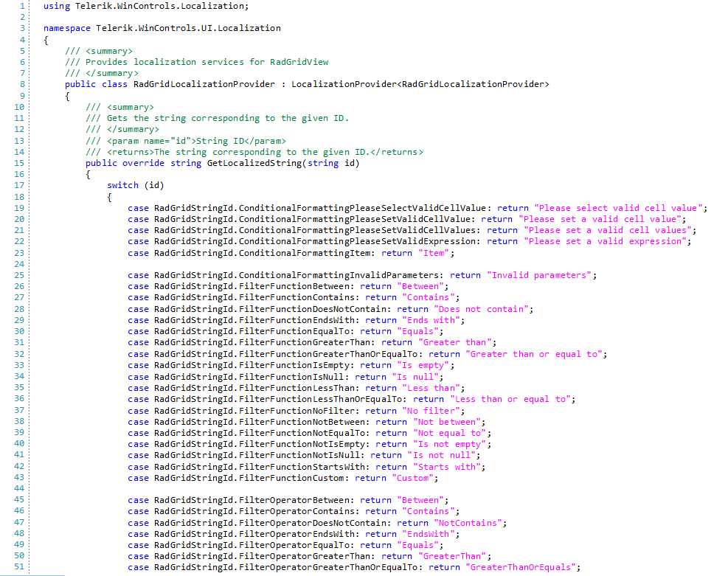Click the 'override' keyword
Image resolution: width=728 pixels, height=576 pixels.
(144, 163)
